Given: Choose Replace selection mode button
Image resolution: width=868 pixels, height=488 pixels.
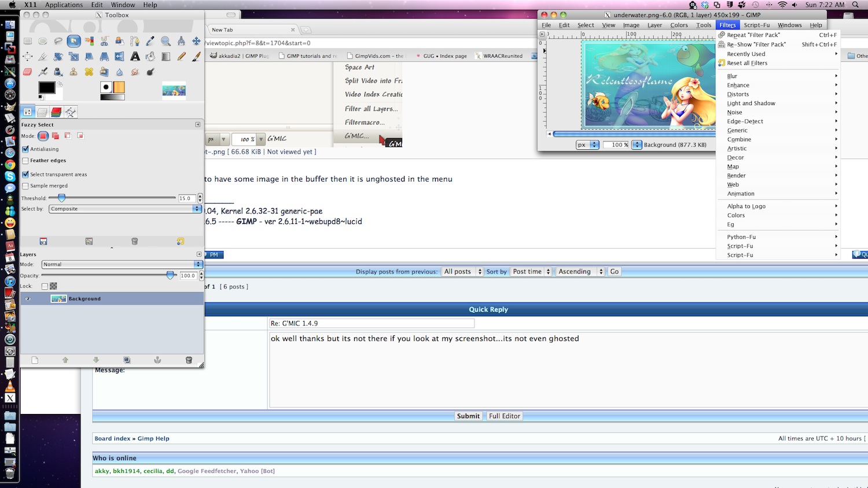Looking at the screenshot, I should tap(43, 136).
